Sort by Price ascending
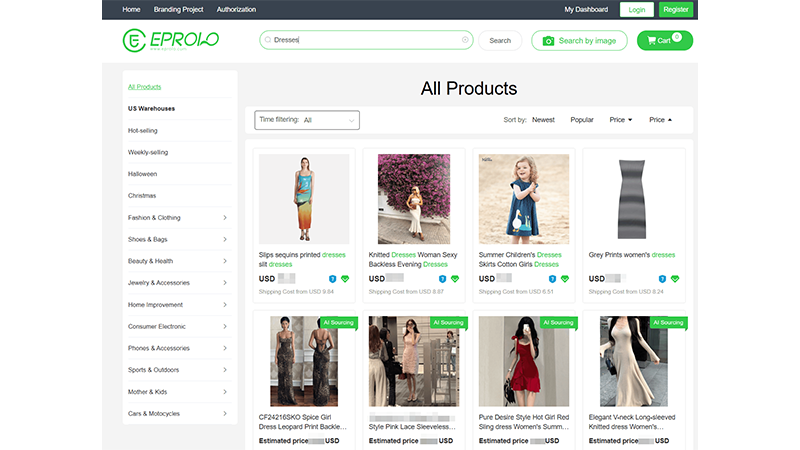800x450 pixels. point(660,120)
